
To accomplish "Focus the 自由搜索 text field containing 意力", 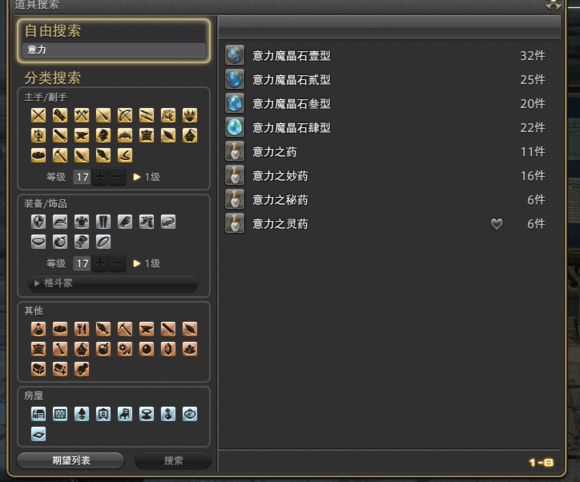I will click(x=114, y=50).
